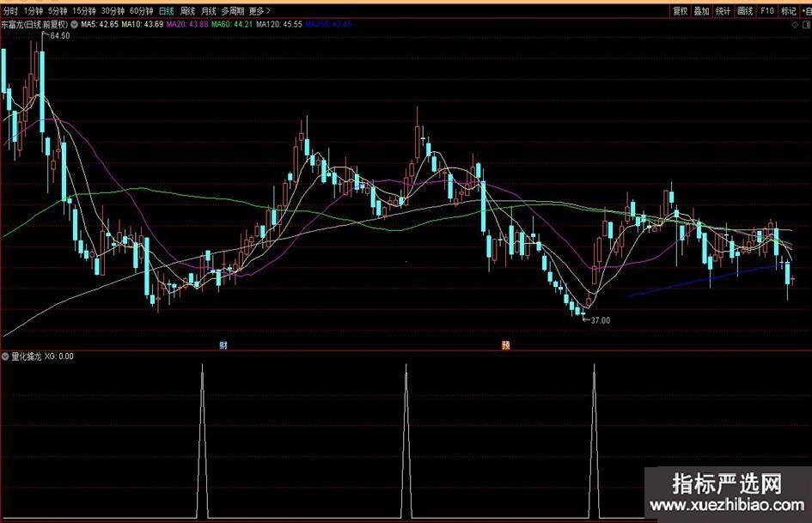The image size is (812, 523).
Task: Click the MA120: 45.55 label
Action: click(x=278, y=24)
